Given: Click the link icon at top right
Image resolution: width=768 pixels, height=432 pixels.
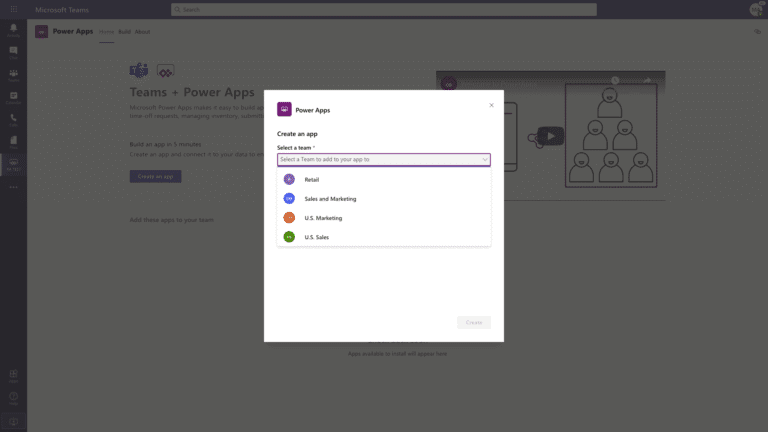Looking at the screenshot, I should [757, 32].
